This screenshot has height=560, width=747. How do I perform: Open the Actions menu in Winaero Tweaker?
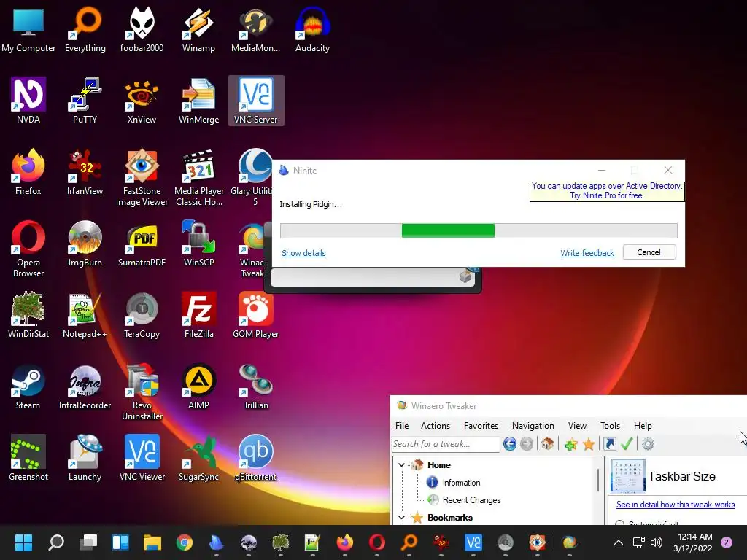pos(435,425)
